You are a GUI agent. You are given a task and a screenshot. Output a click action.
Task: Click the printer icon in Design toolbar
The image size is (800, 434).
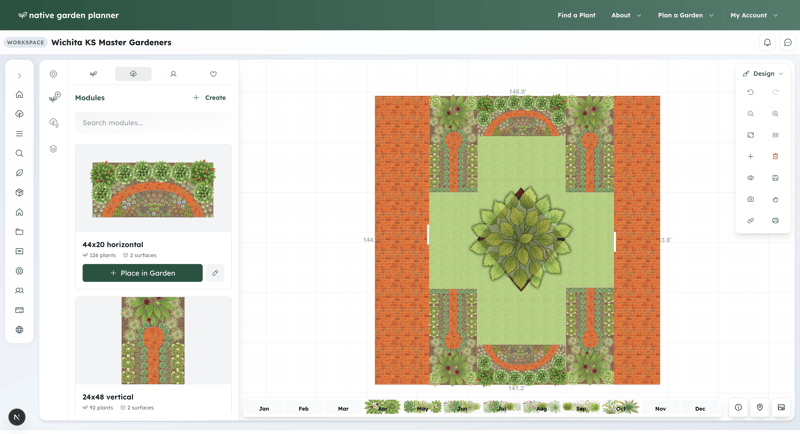click(x=775, y=220)
